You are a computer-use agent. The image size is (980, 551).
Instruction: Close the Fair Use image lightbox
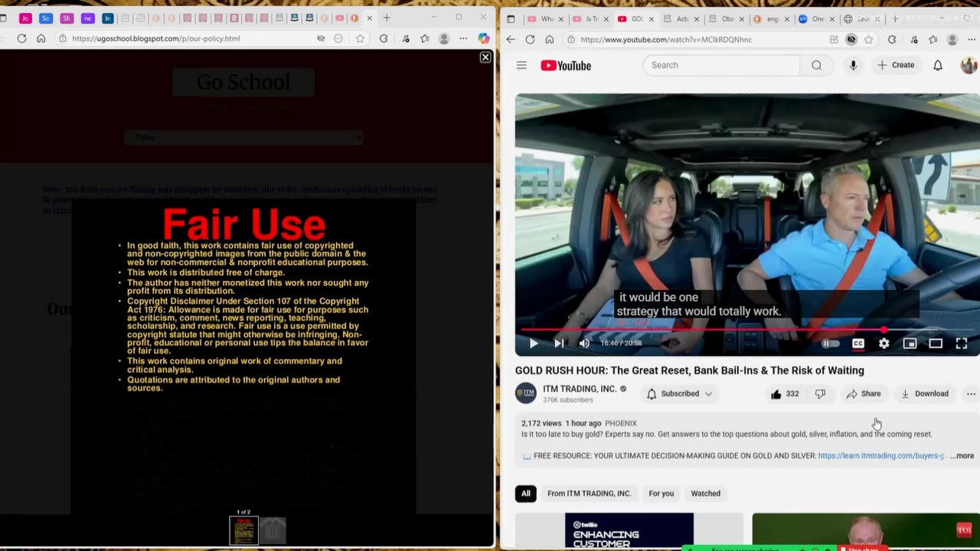click(x=485, y=57)
